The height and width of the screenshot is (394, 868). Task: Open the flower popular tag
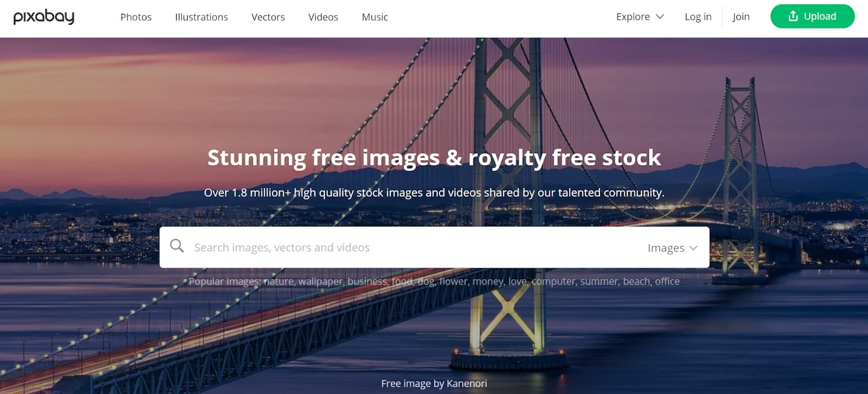(x=453, y=281)
